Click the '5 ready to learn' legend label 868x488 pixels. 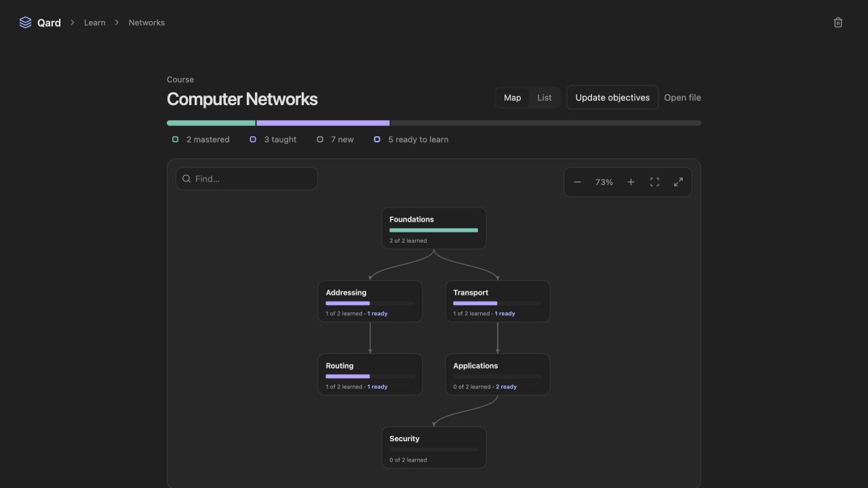coord(418,140)
